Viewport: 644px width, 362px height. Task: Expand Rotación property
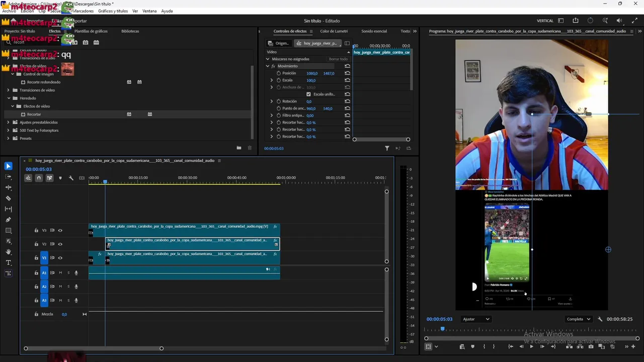(x=272, y=102)
